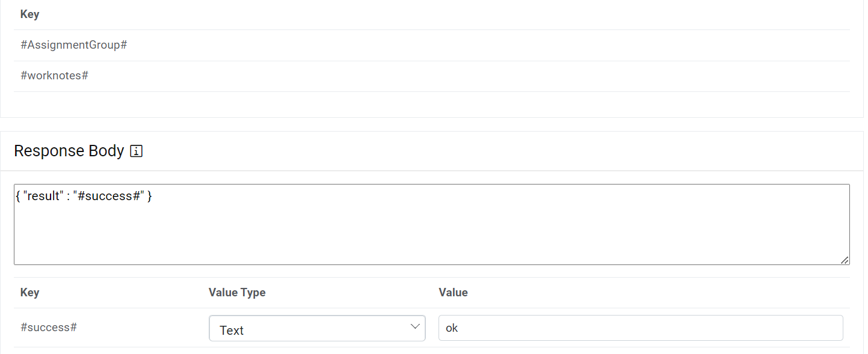Image resolution: width=868 pixels, height=354 pixels.
Task: Click the info icon beside Response Body
Action: coord(137,151)
